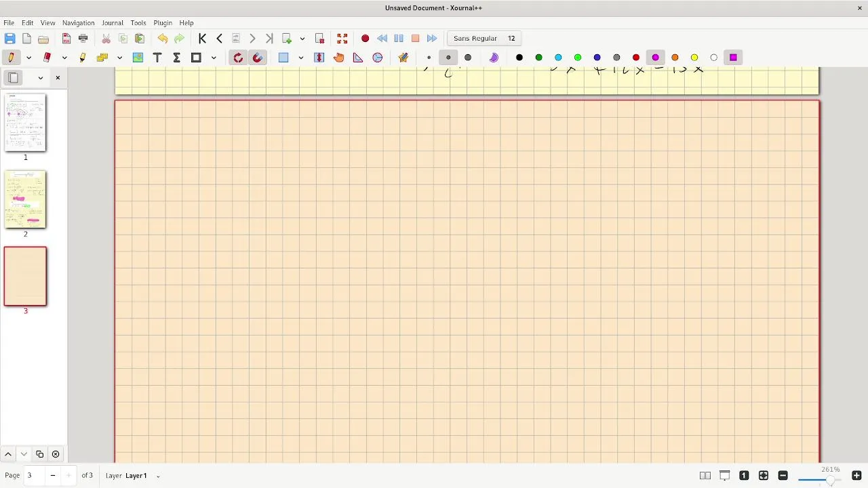This screenshot has width=868, height=488.
Task: Zoom to 100% with the 1 button
Action: click(744, 476)
